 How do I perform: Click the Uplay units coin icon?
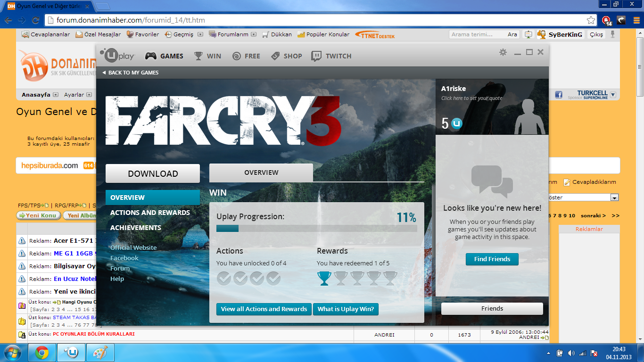[456, 123]
